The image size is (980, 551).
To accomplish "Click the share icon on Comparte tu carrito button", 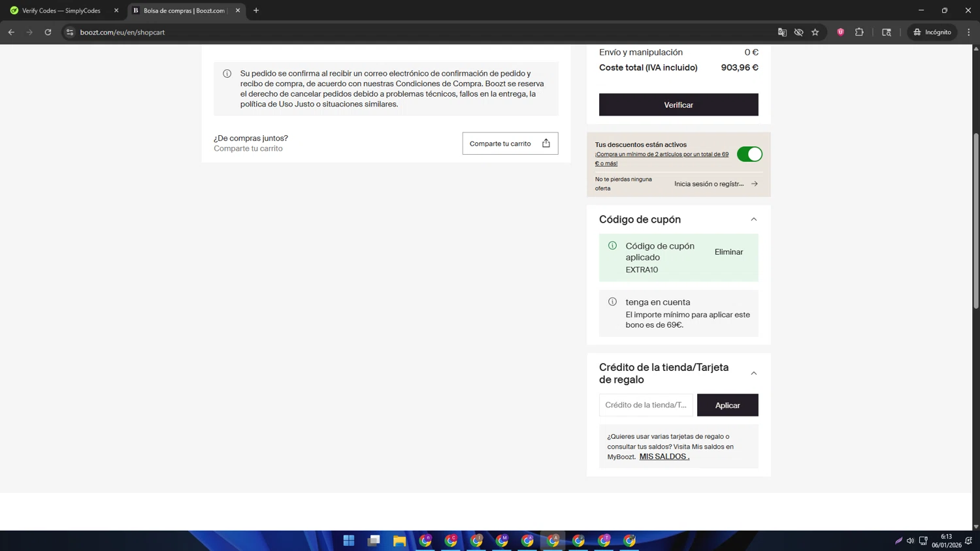I will (546, 144).
